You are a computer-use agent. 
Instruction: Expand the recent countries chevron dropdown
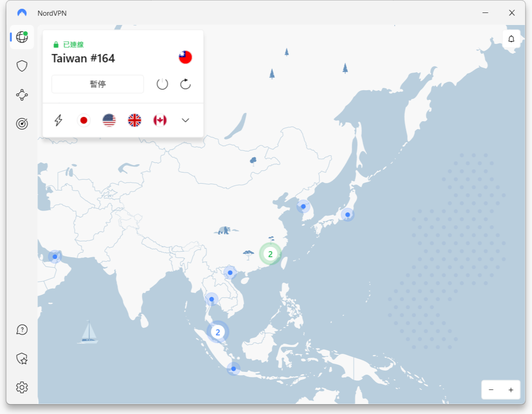[x=185, y=120]
